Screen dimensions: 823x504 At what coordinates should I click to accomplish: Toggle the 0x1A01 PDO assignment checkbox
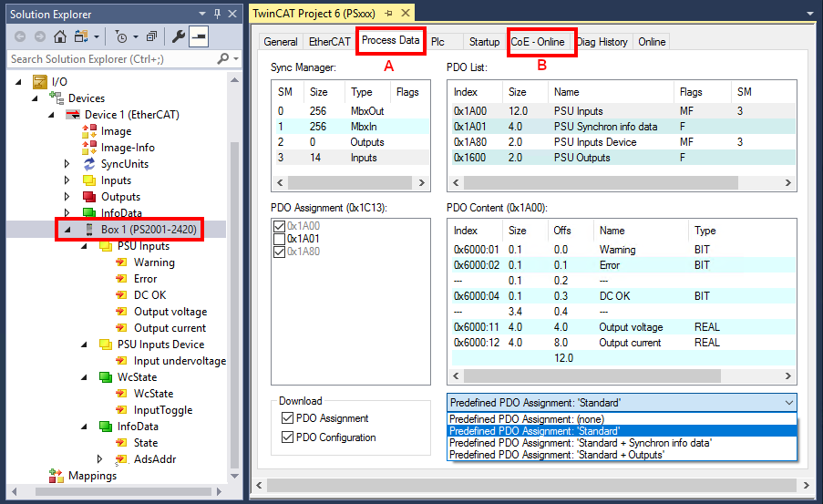pyautogui.click(x=279, y=239)
